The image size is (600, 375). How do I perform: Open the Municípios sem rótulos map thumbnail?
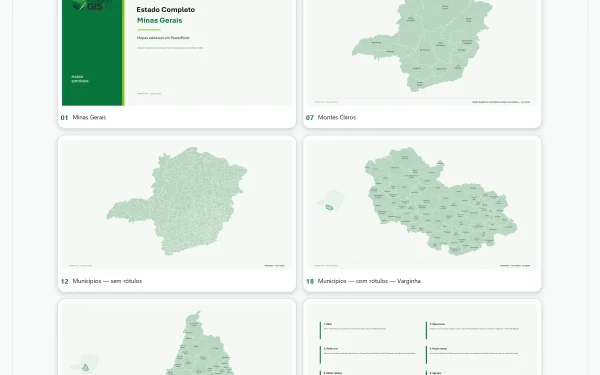click(x=177, y=204)
